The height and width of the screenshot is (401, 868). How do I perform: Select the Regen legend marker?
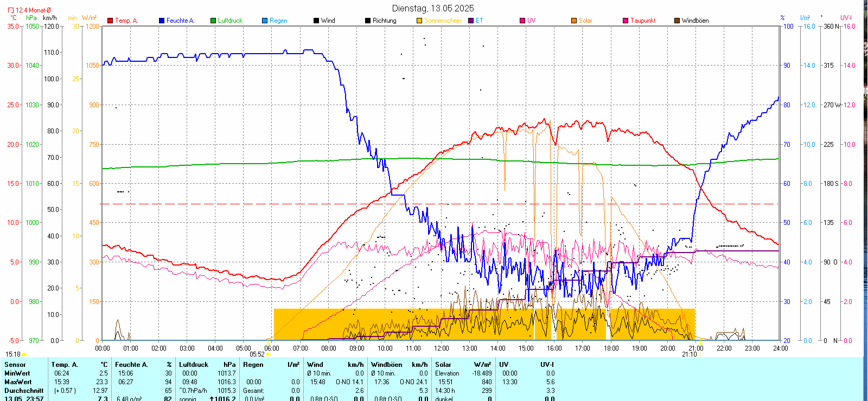point(265,21)
